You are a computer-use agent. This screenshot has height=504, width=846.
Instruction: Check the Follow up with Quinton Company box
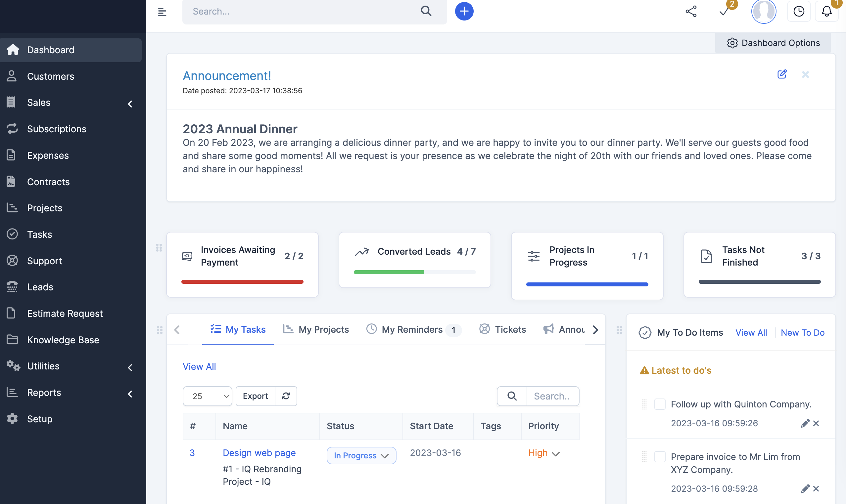[659, 404]
